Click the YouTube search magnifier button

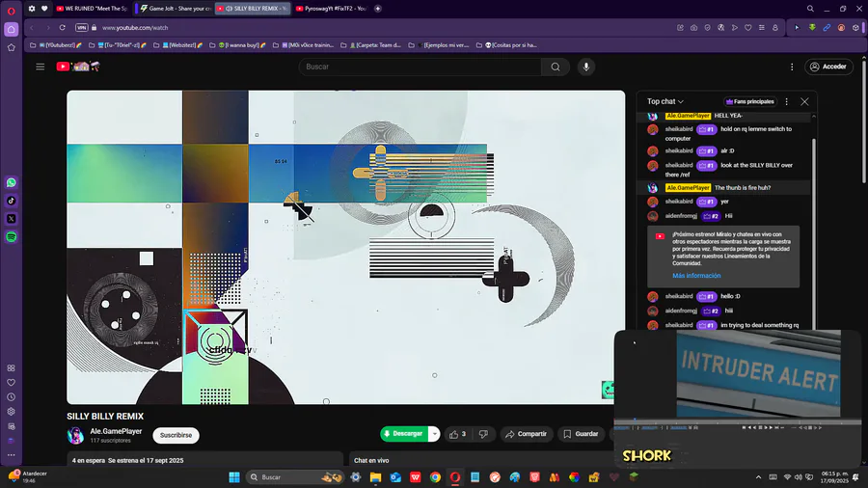(556, 67)
